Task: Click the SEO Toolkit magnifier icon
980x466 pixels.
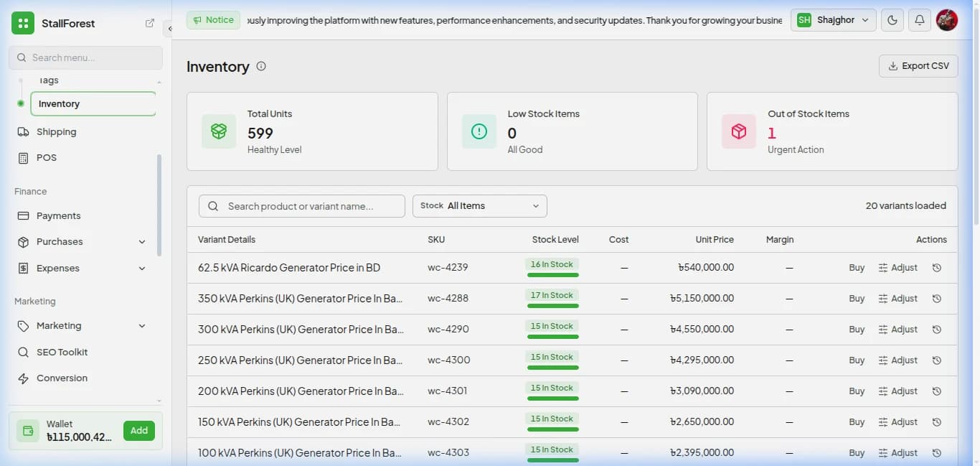Action: coord(23,352)
